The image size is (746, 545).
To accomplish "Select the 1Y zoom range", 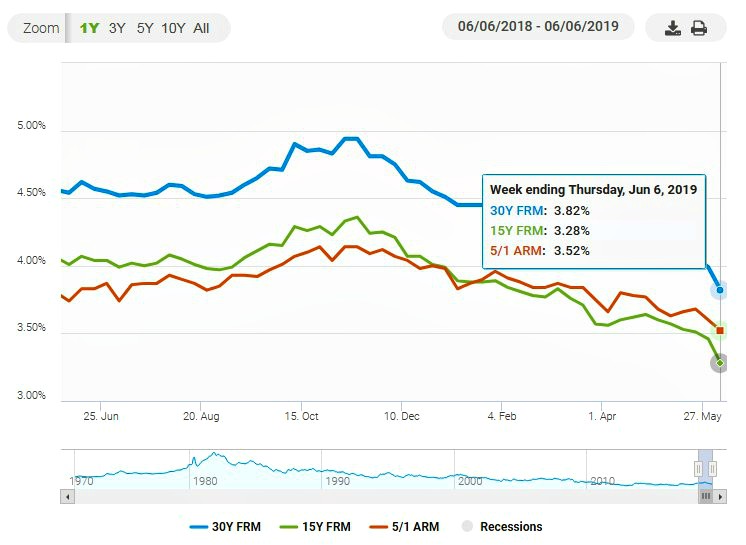I will (x=89, y=28).
